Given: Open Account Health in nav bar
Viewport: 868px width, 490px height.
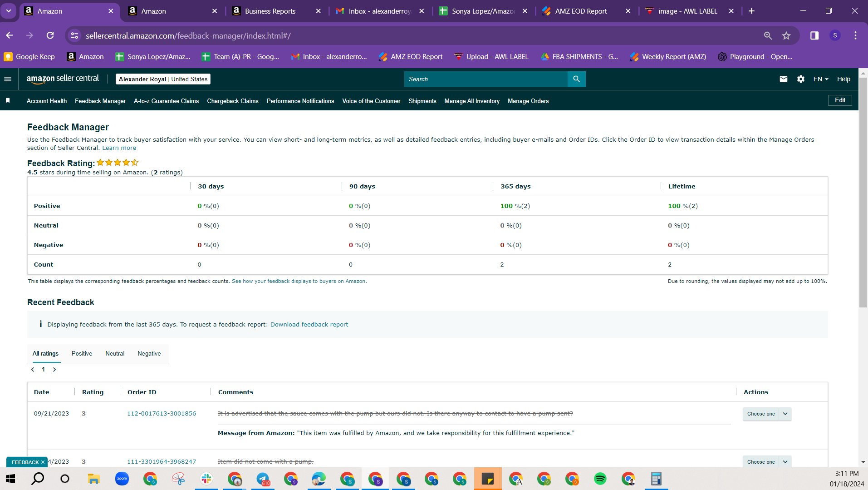Looking at the screenshot, I should 47,101.
